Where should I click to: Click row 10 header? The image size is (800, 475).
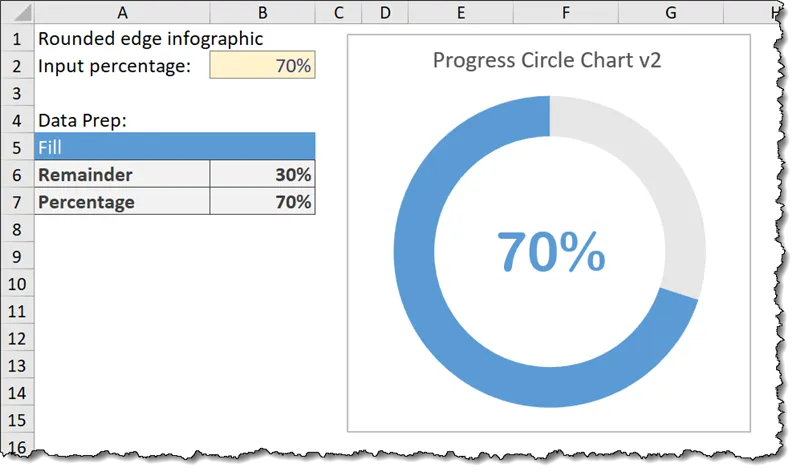click(x=17, y=284)
